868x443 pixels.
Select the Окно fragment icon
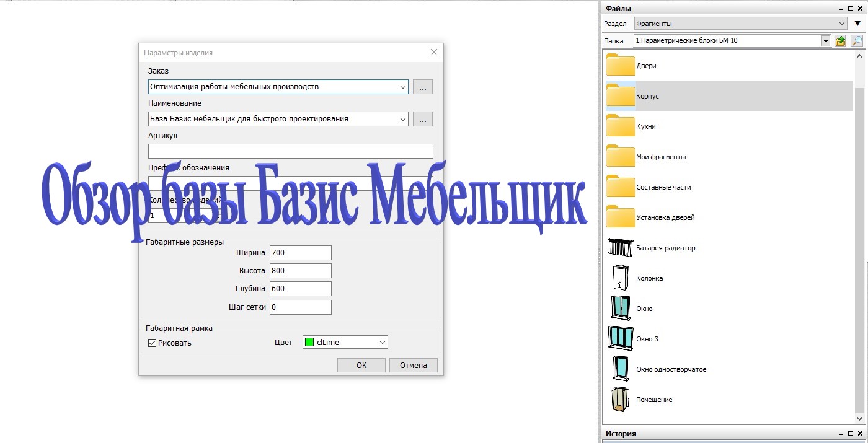pyautogui.click(x=621, y=309)
